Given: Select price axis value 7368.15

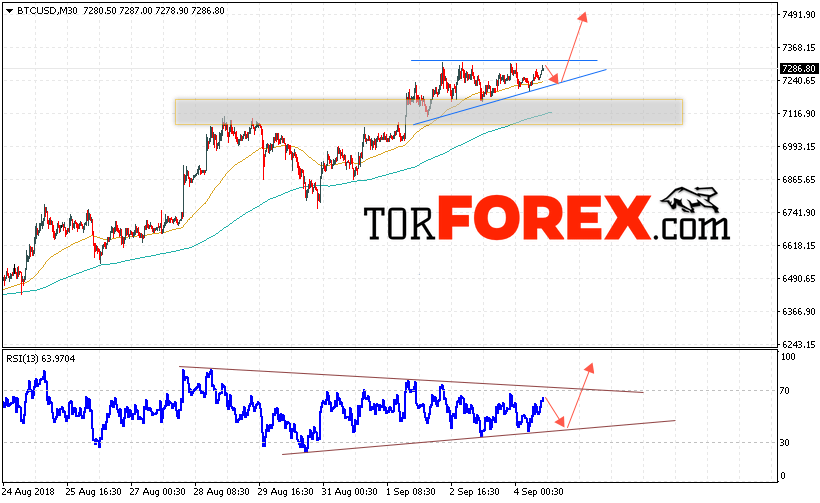Looking at the screenshot, I should point(798,48).
